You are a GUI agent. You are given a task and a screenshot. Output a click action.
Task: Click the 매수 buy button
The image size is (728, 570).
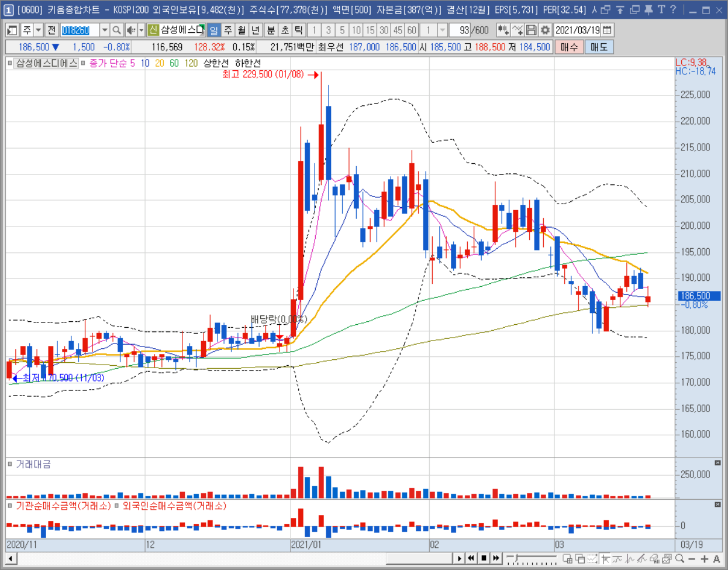pos(569,47)
